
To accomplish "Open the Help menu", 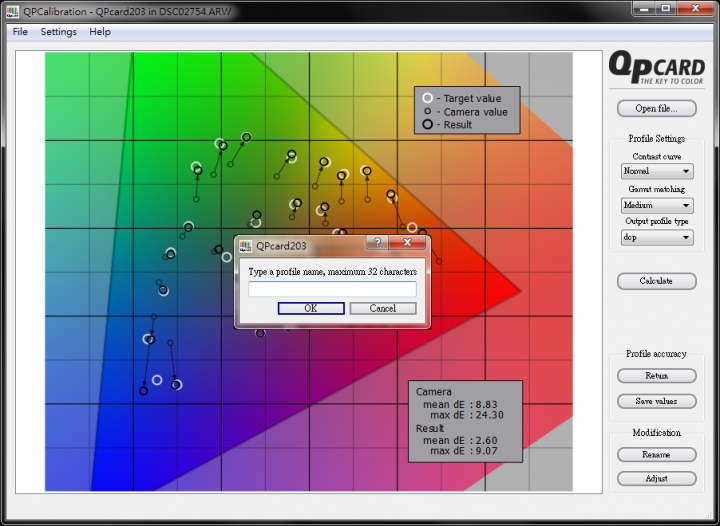I will 100,32.
